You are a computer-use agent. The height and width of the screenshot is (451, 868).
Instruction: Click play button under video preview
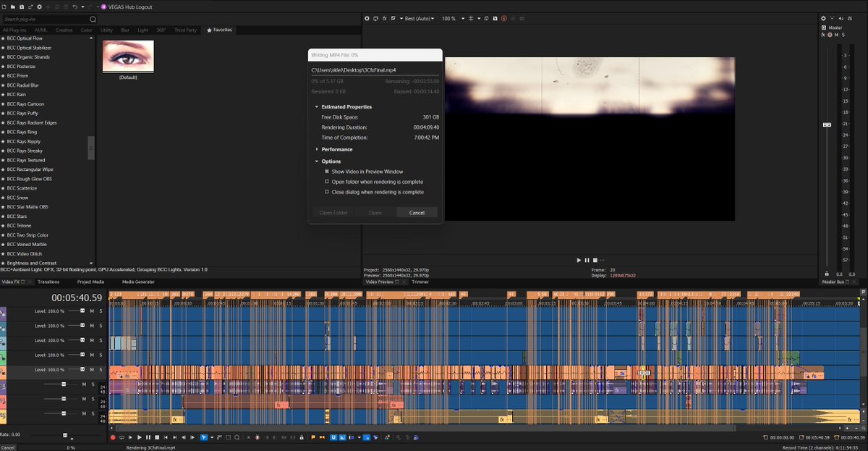click(579, 260)
